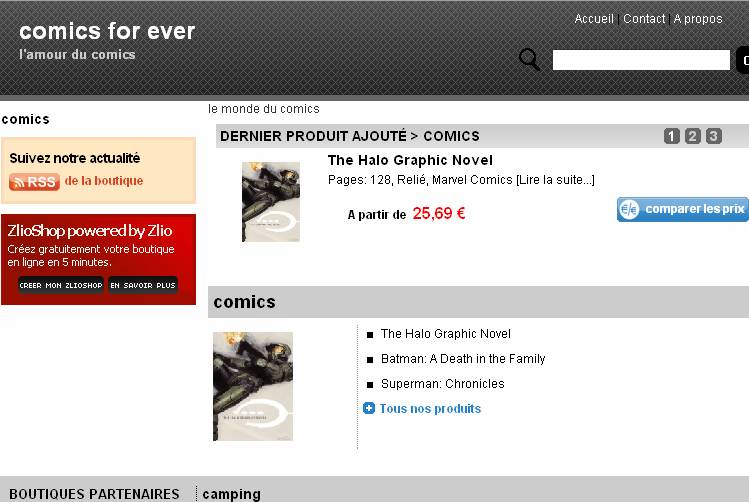Go to product page 2
749x502 pixels.
coord(692,136)
